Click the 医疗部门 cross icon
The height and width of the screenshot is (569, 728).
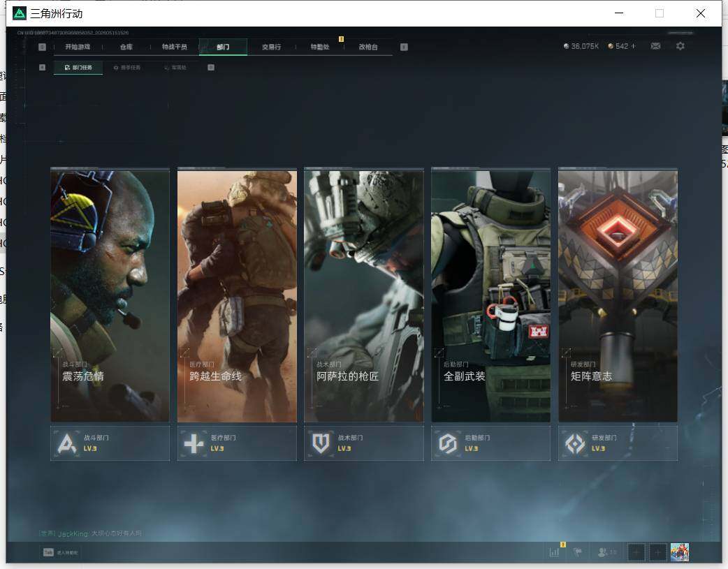coord(194,443)
